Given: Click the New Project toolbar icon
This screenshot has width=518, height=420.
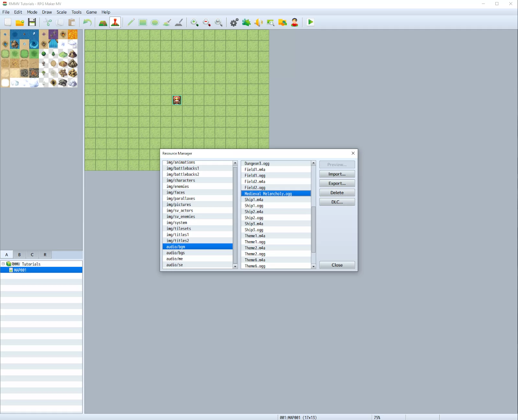Looking at the screenshot, I should (x=8, y=22).
